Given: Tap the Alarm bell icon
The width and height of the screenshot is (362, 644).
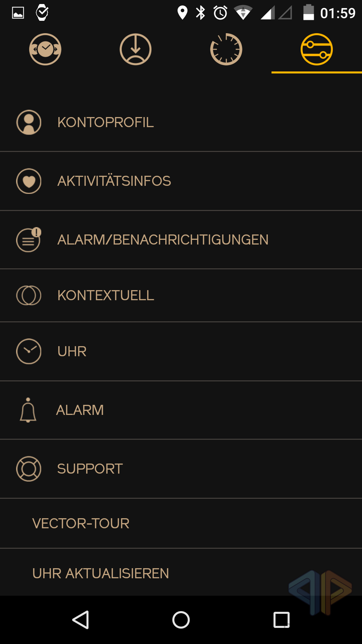Looking at the screenshot, I should pyautogui.click(x=28, y=410).
